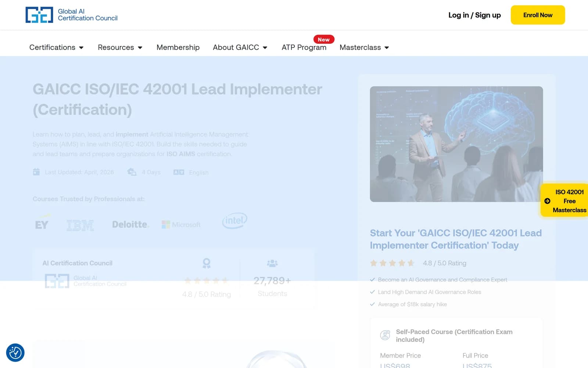Click the Intel company logo
This screenshot has height=368, width=588.
(x=234, y=221)
